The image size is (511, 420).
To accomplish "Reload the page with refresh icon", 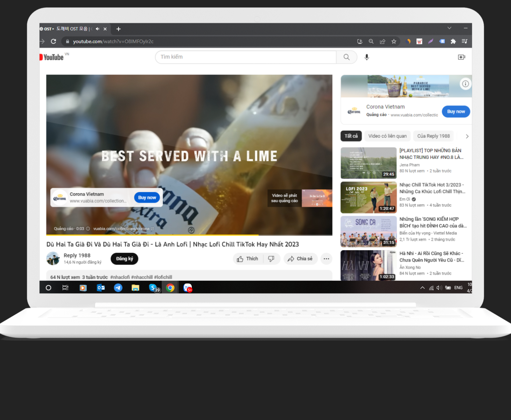I will (x=54, y=41).
